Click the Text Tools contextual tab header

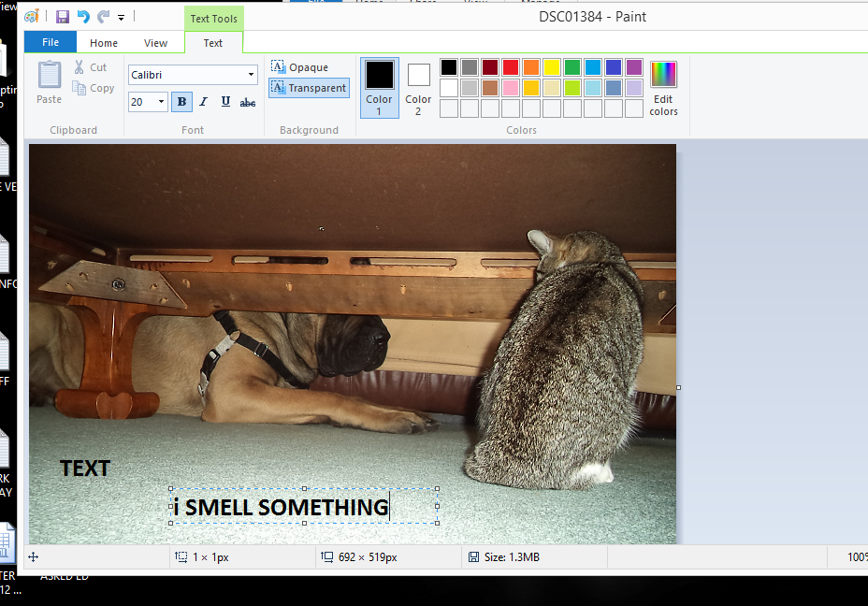click(x=213, y=19)
